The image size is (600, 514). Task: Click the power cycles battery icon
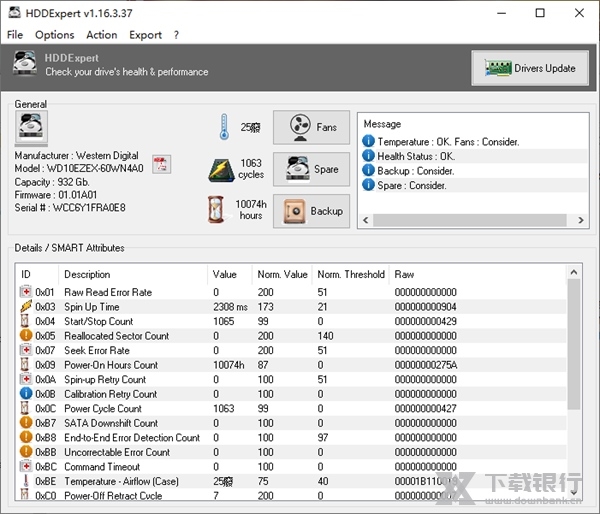click(221, 169)
